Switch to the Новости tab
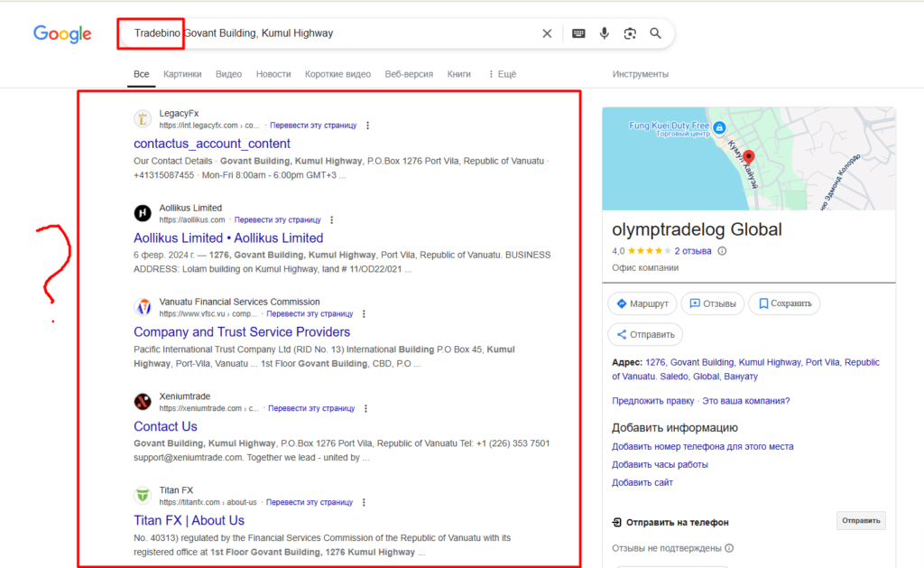Viewport: 924px width, 568px height. pos(273,74)
